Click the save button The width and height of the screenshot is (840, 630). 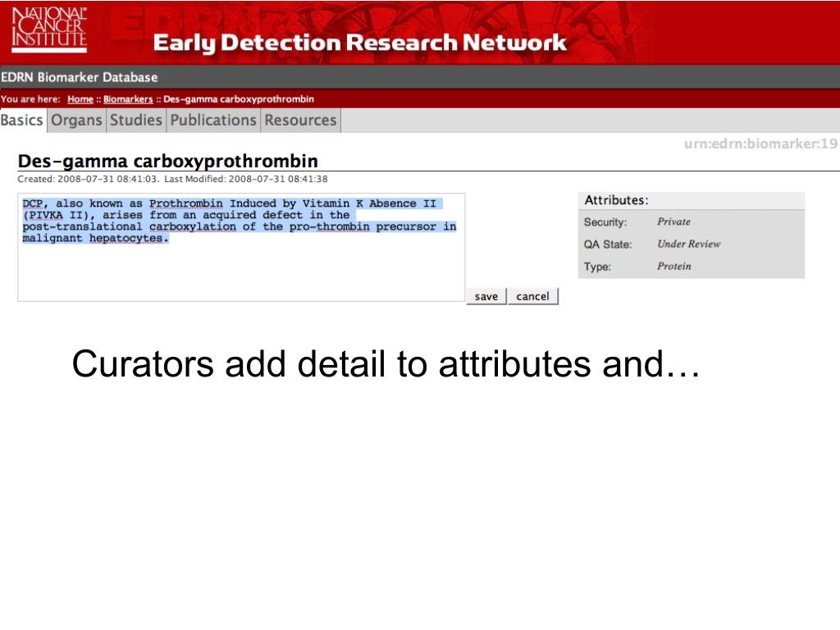pos(486,296)
